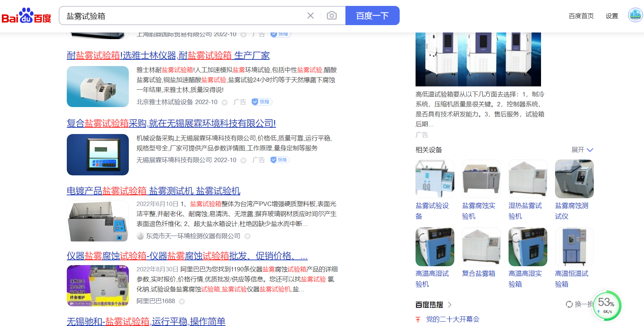Click the 高温恒温试验箱 image
644x326 pixels.
tap(574, 247)
